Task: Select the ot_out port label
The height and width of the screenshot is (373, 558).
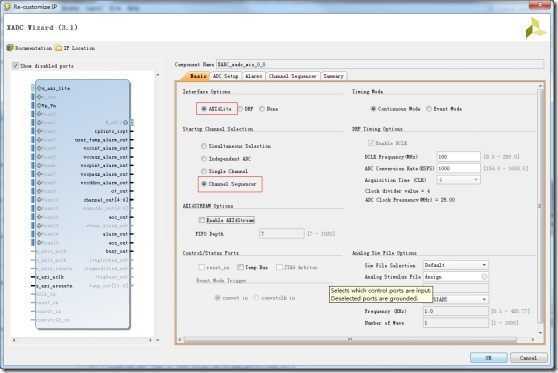Action: click(x=119, y=191)
